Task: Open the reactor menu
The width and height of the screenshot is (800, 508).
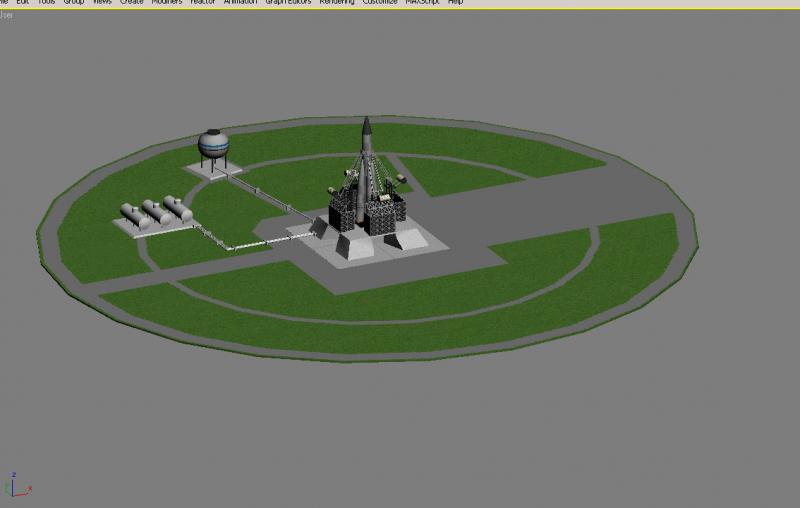Action: 203,2
